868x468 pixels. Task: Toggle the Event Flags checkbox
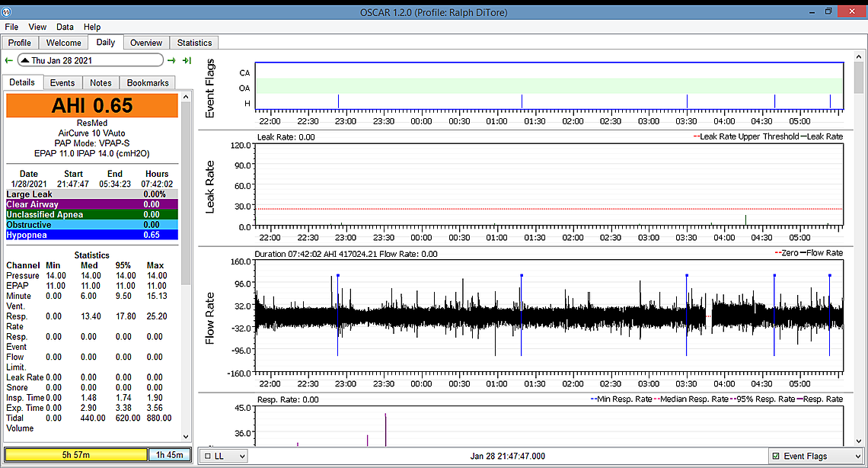[776, 457]
